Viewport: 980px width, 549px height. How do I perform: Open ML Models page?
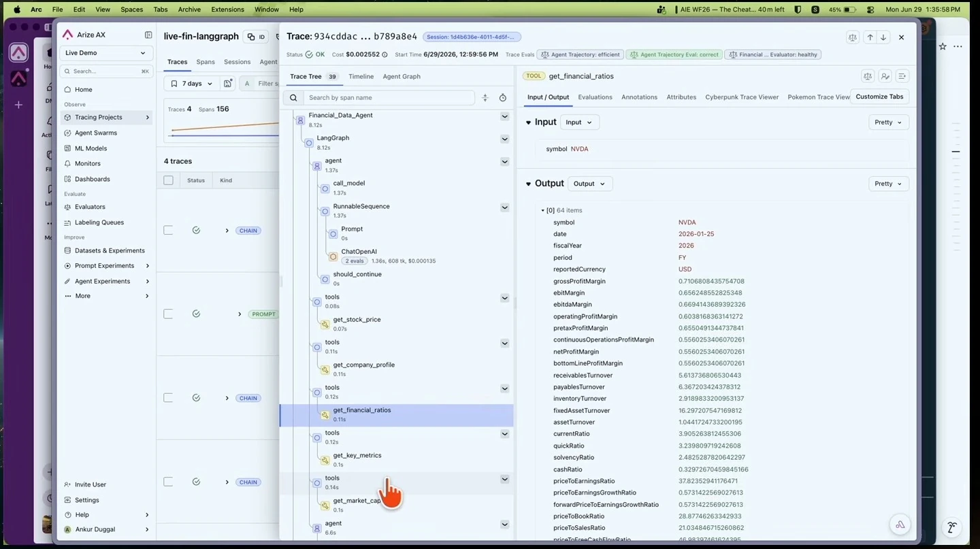pos(91,148)
